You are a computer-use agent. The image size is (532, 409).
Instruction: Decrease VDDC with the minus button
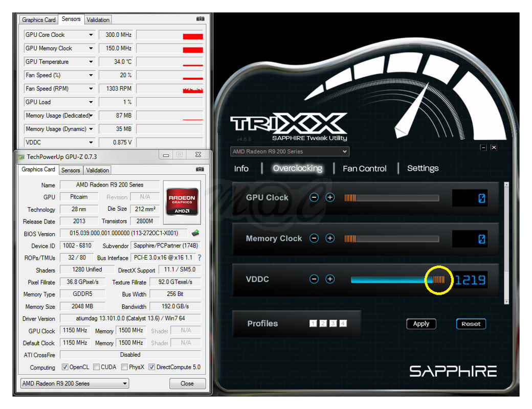(314, 279)
